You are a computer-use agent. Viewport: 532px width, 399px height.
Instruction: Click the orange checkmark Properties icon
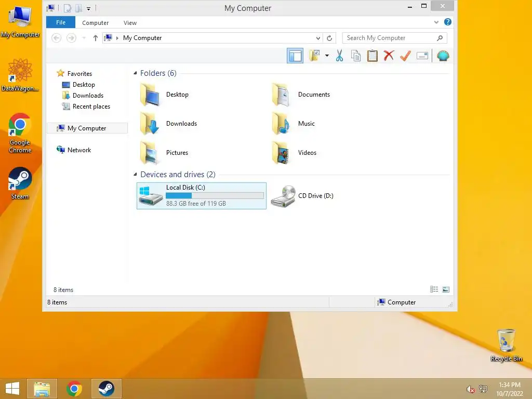pyautogui.click(x=405, y=56)
